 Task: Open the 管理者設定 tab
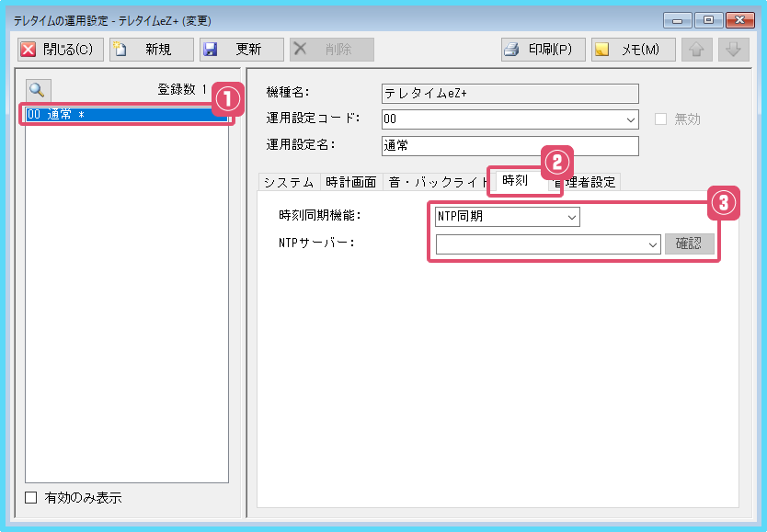[589, 182]
